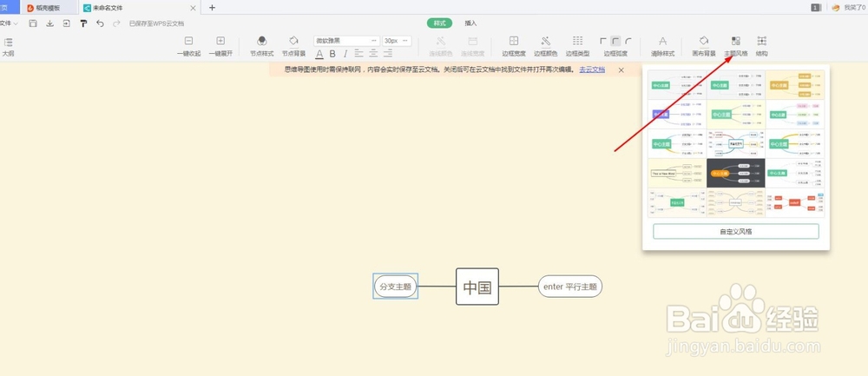Image resolution: width=868 pixels, height=376 pixels.
Task: Open 画布背景 canvas background
Action: pyautogui.click(x=704, y=47)
